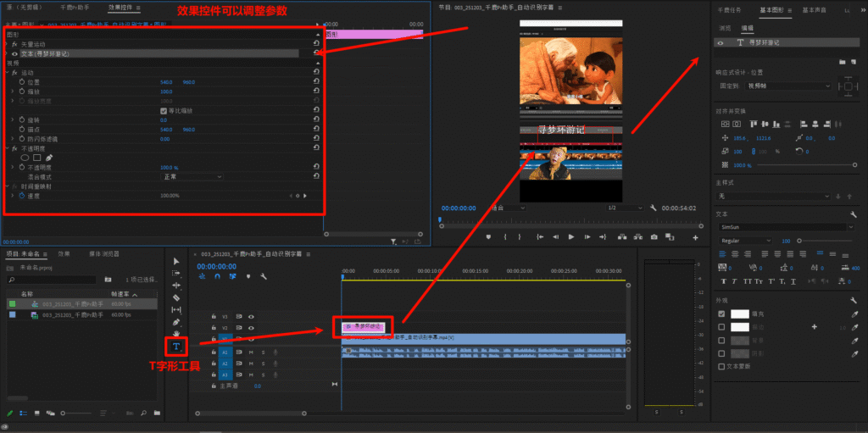The image size is (868, 433).
Task: Select the Razor tool in the toolbar
Action: point(176,297)
